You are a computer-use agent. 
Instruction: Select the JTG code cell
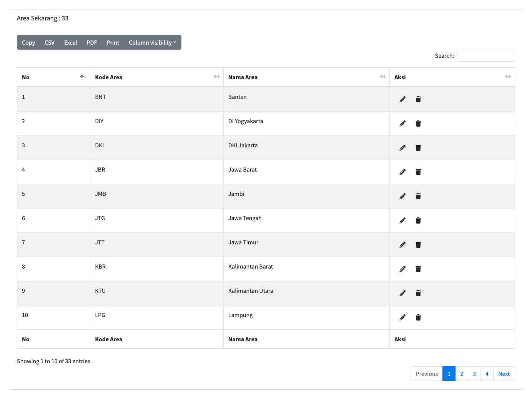coord(157,220)
